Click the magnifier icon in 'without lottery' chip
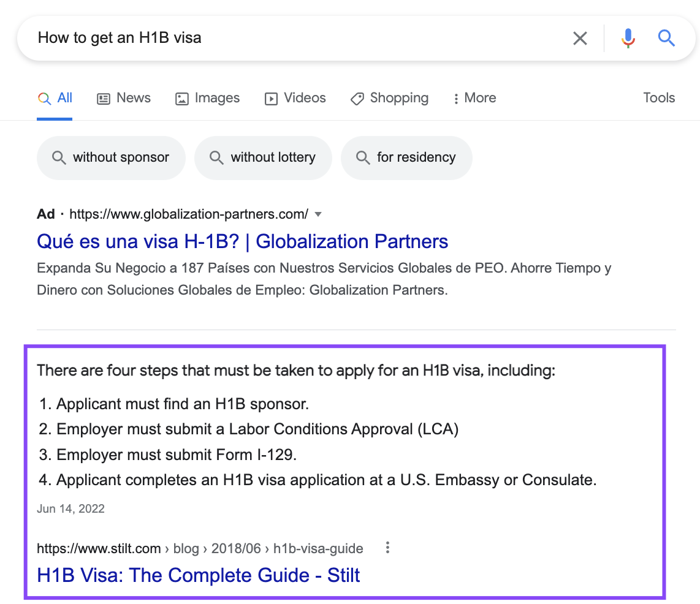 point(216,158)
